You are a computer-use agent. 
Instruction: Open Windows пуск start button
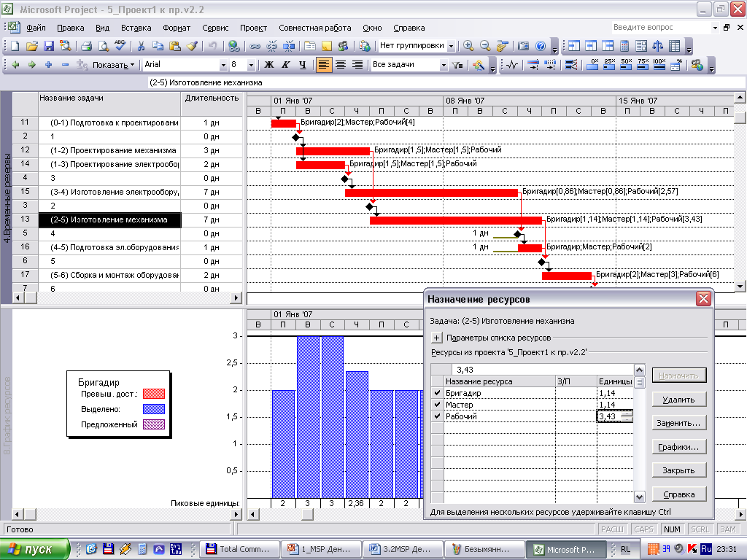35,549
